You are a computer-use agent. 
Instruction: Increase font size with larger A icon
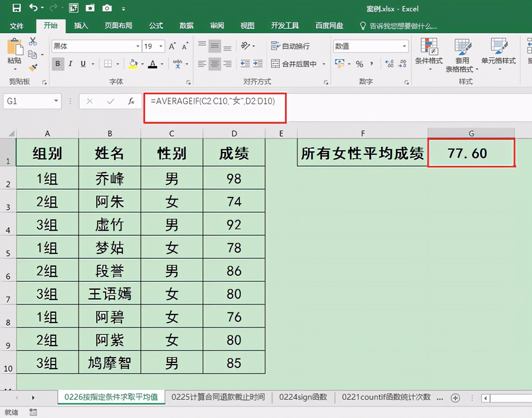pyautogui.click(x=172, y=46)
